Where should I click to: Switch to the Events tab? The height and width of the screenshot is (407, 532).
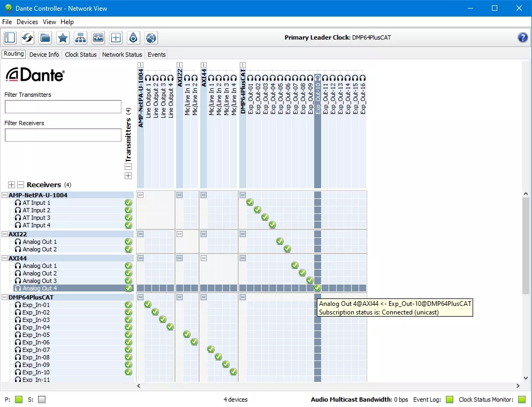[x=157, y=55]
